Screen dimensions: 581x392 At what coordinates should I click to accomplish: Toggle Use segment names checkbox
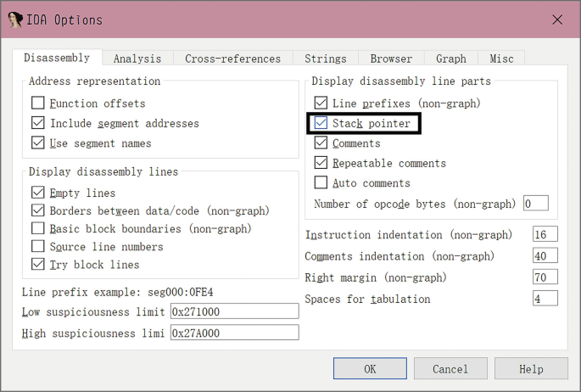[x=38, y=143]
